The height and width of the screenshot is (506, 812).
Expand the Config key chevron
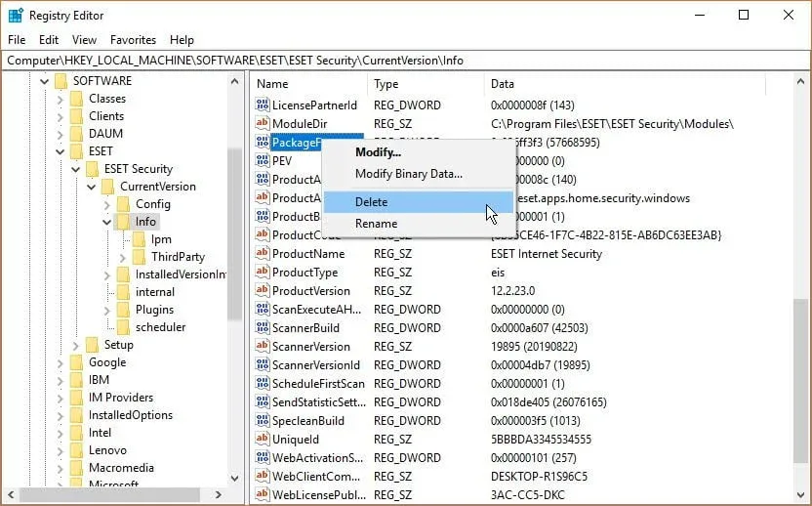point(106,205)
